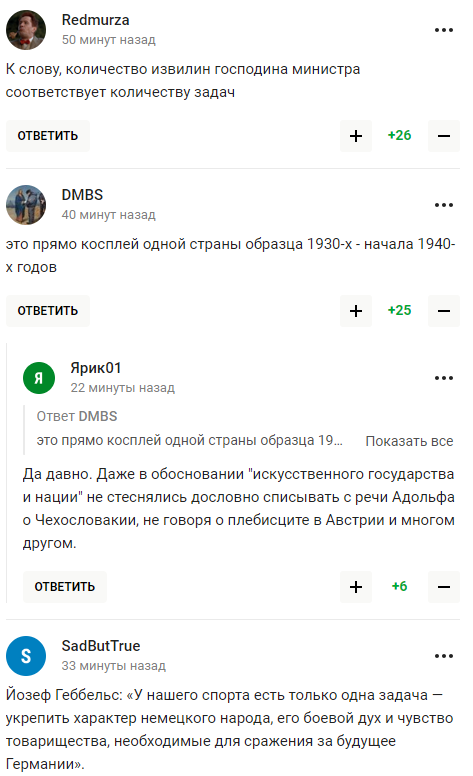Open SadButTrue username link
The height and width of the screenshot is (776, 473).
(101, 646)
